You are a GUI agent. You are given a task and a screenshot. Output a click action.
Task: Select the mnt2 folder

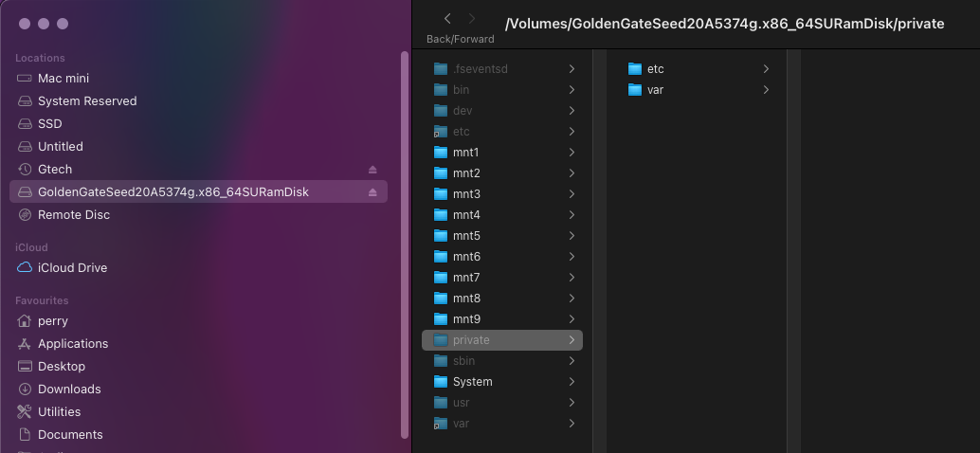pyautogui.click(x=502, y=173)
